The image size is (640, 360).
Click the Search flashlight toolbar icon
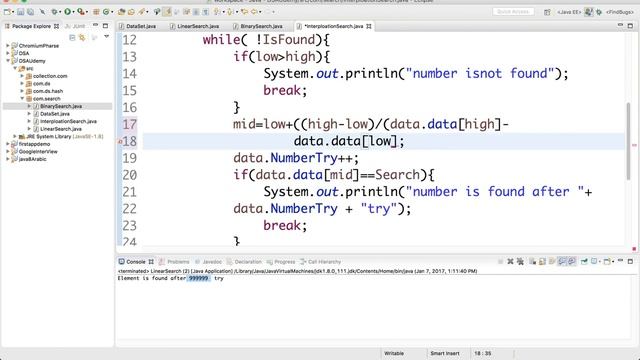[x=141, y=12]
